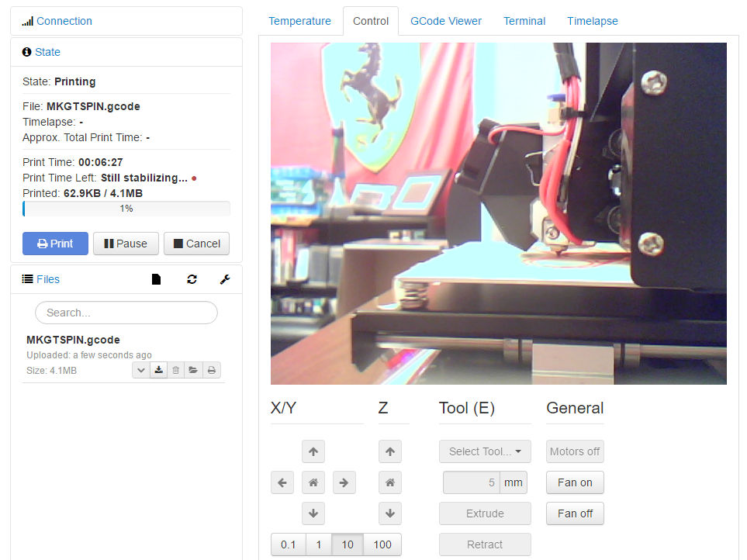Click the SD card icon in Files header

(156, 279)
